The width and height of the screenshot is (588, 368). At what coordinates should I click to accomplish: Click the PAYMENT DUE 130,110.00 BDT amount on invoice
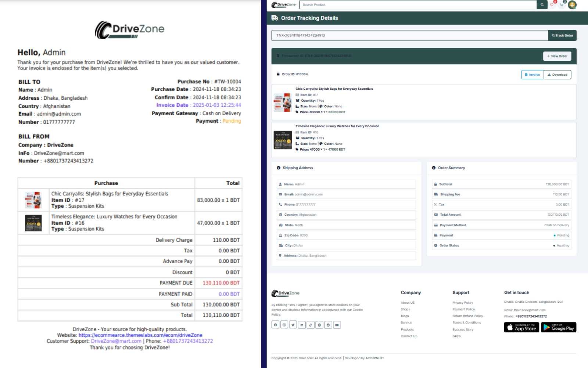point(221,283)
